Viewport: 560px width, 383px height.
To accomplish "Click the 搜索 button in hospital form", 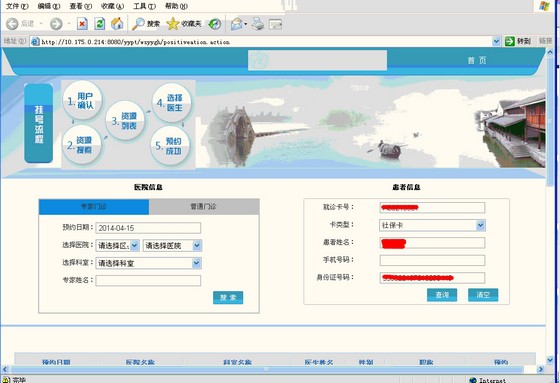I will point(228,297).
